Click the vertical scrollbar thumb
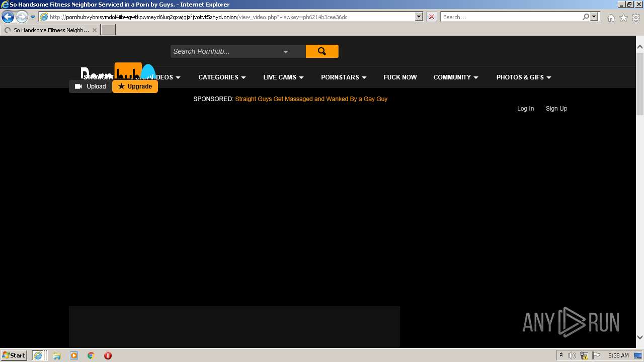This screenshot has height=362, width=644. (640, 84)
